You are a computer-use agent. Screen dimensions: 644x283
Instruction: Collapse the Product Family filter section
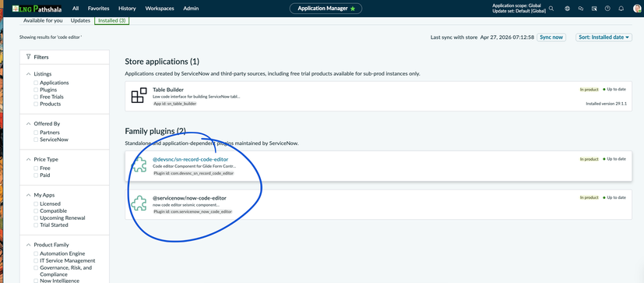28,244
